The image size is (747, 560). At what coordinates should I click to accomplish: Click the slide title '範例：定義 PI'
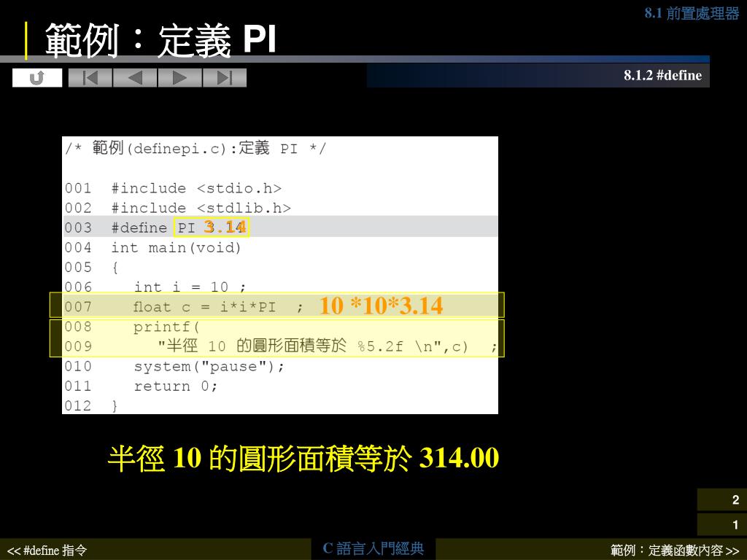tap(160, 40)
